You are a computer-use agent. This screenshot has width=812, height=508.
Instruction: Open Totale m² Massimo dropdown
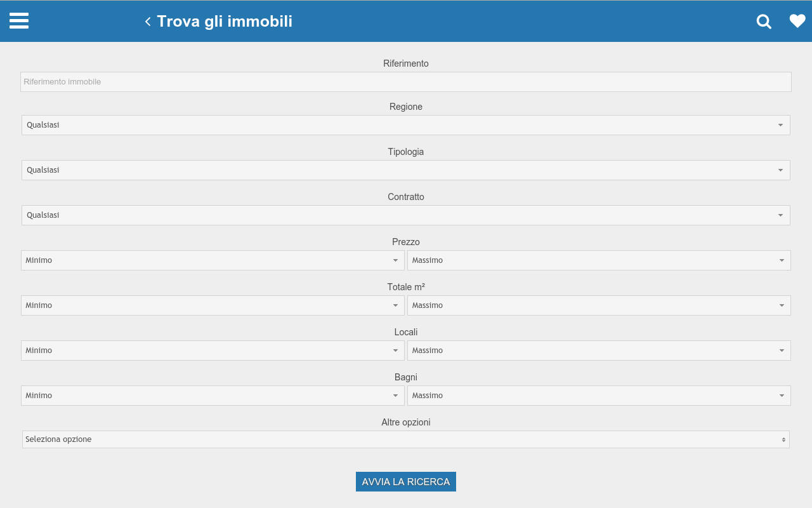pos(599,305)
